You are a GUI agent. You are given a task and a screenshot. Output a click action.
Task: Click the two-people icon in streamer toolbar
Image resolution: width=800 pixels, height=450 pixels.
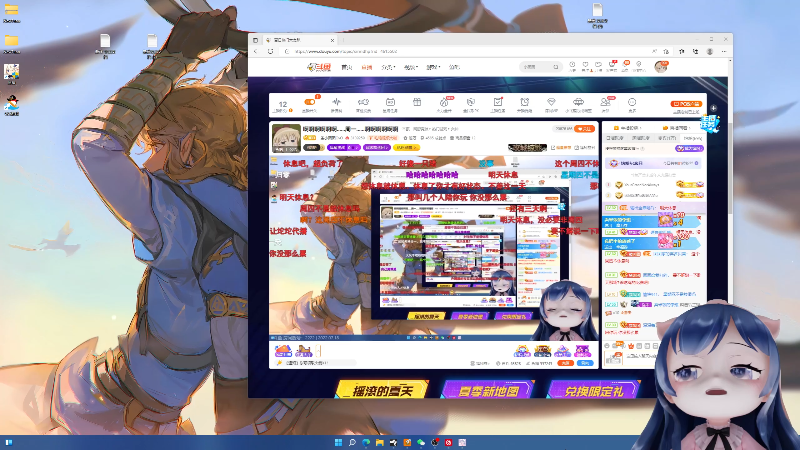(605, 102)
